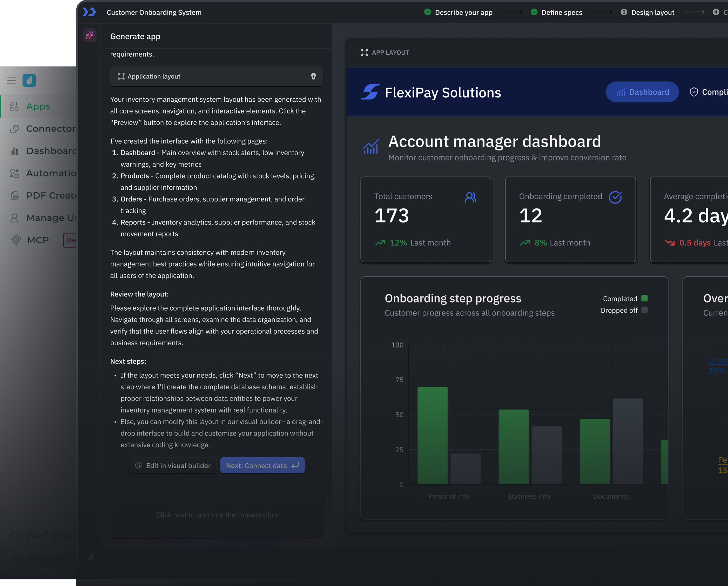Screen dimensions: 728x586
Task: Click the double-chevron app logo
Action: click(x=90, y=12)
